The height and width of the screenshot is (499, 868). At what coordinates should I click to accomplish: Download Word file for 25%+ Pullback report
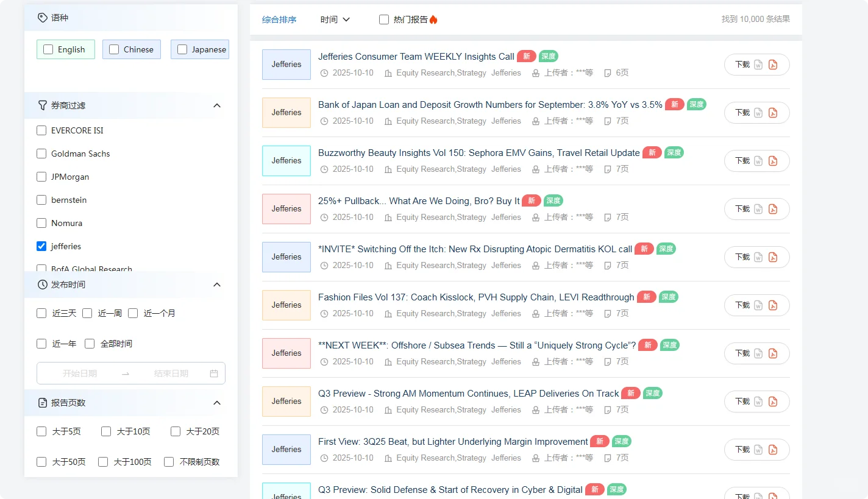click(x=758, y=209)
